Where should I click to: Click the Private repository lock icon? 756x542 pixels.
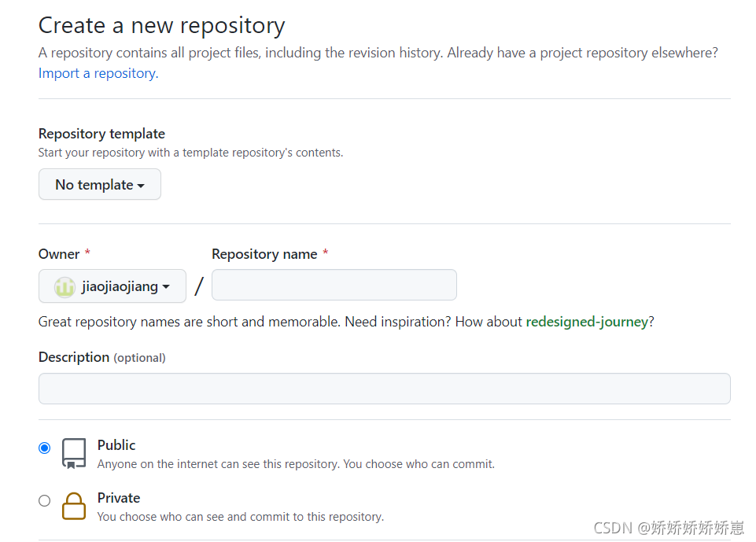(x=74, y=507)
